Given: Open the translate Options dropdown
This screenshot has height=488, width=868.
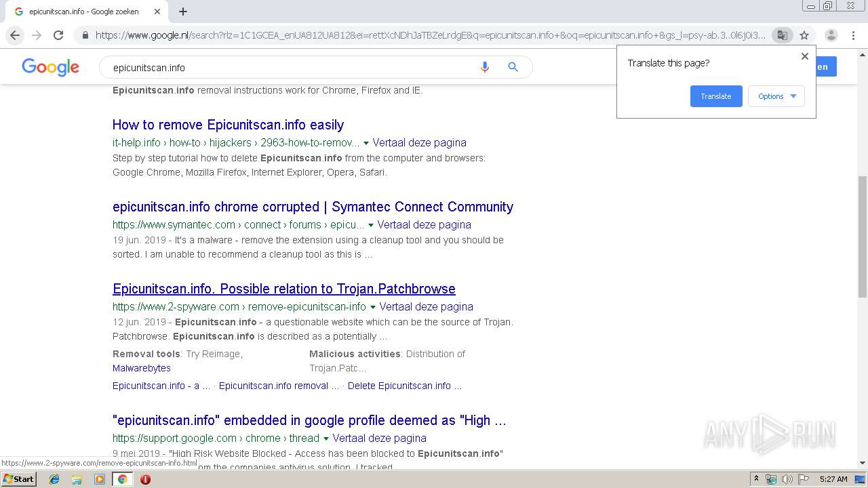Looking at the screenshot, I should click(776, 96).
